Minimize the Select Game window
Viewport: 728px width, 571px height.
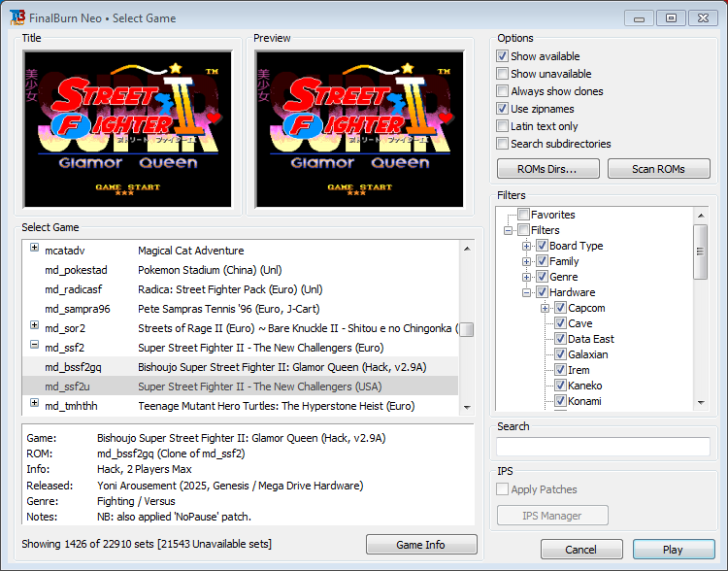pyautogui.click(x=640, y=18)
